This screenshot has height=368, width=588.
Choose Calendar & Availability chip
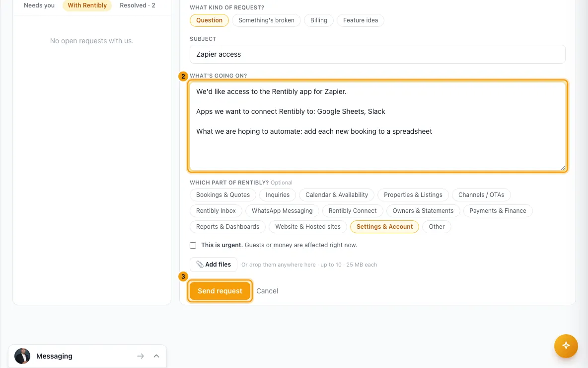[x=337, y=195]
